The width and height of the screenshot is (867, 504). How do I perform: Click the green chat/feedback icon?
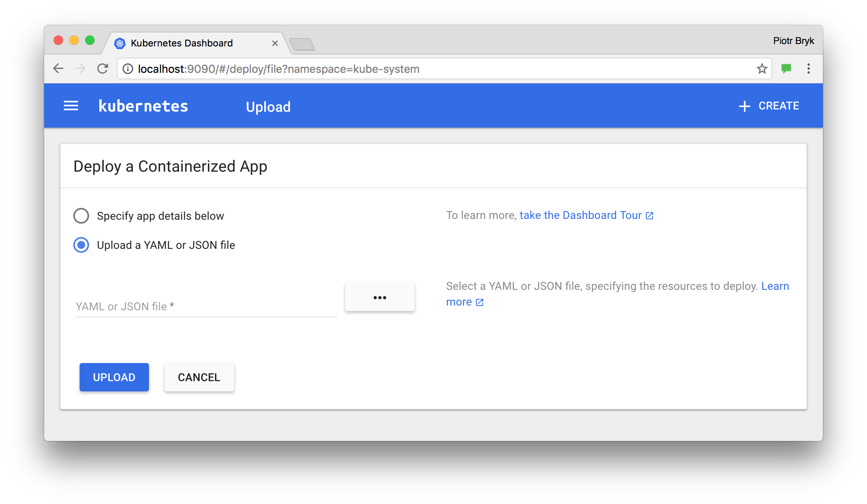pyautogui.click(x=787, y=68)
